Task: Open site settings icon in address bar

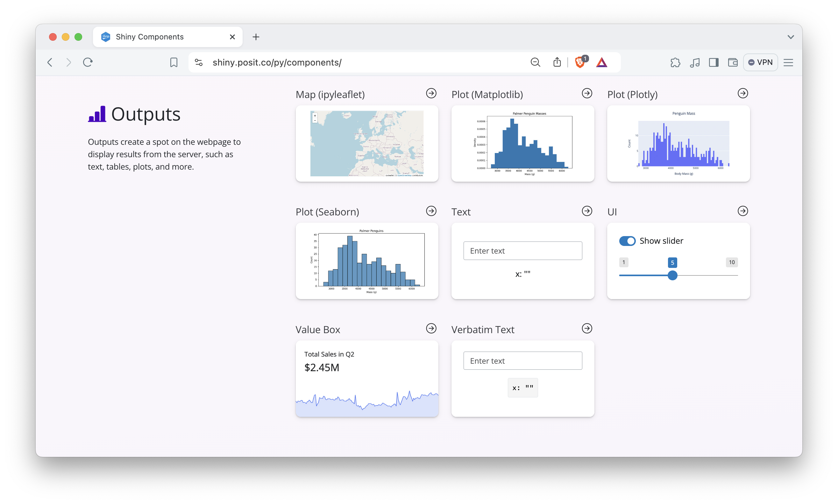Action: (x=198, y=62)
